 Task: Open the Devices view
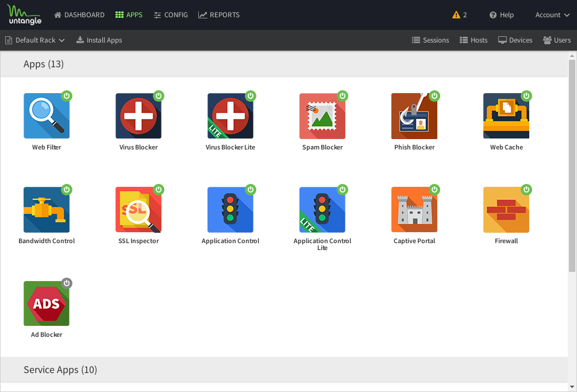click(515, 40)
